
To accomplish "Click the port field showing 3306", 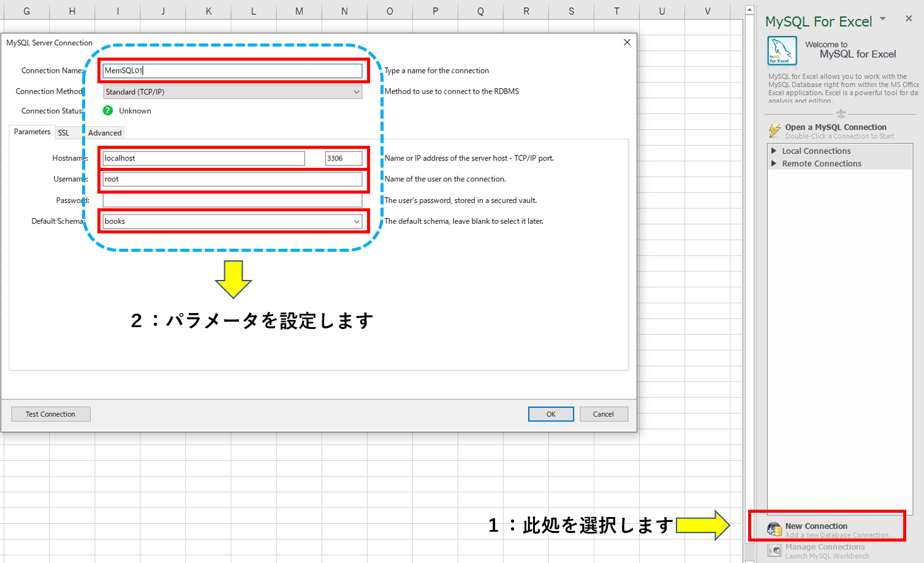I will 344,158.
